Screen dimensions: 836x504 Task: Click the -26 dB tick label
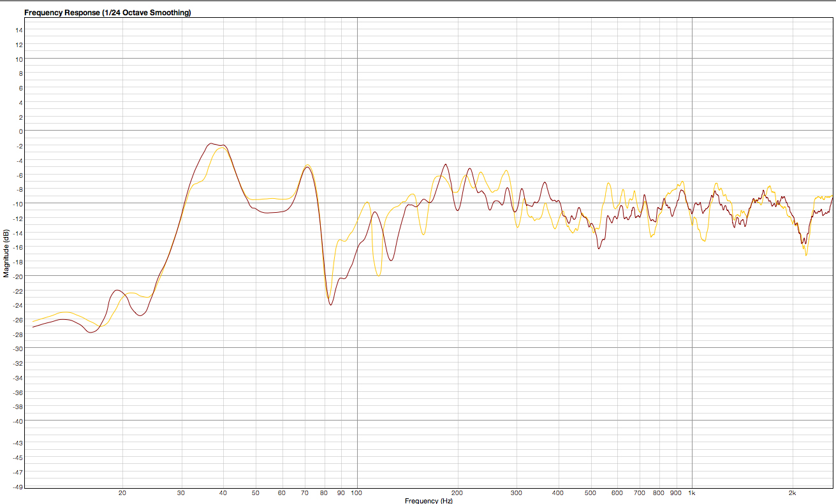pyautogui.click(x=18, y=320)
